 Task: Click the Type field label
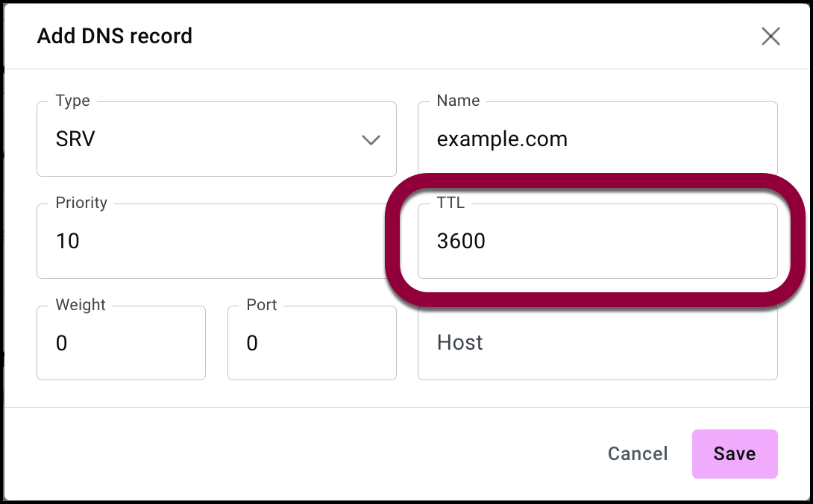pyautogui.click(x=72, y=101)
